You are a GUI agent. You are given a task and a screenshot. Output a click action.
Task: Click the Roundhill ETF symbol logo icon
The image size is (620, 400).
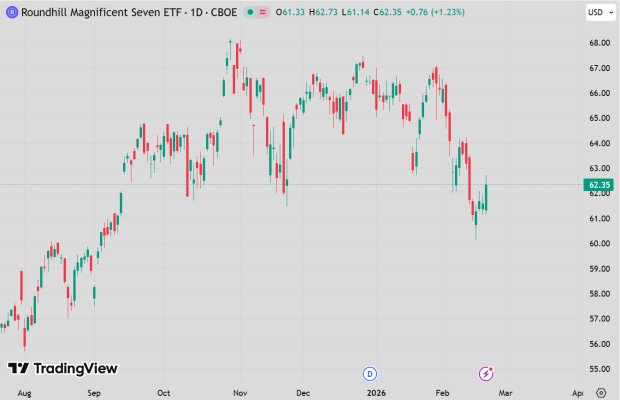11,12
